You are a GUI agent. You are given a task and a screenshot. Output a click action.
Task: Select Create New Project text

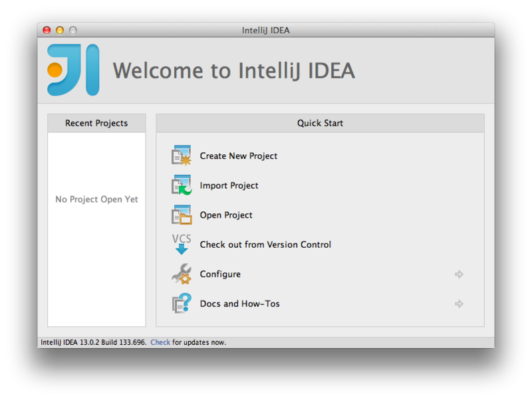click(x=239, y=156)
